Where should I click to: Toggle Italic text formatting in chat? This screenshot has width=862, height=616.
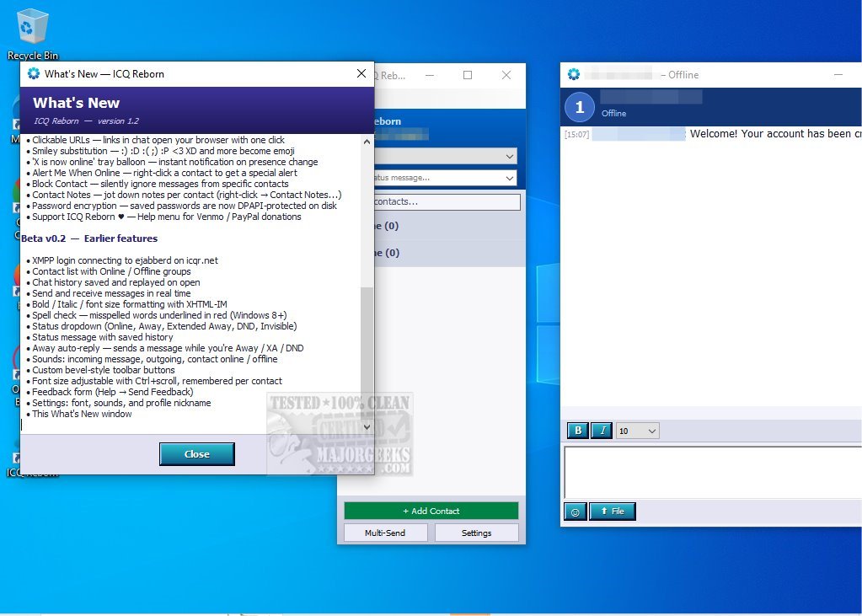point(602,431)
